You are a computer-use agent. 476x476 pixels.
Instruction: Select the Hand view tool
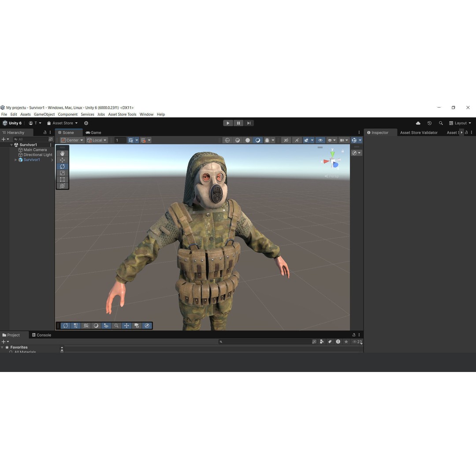[62, 154]
